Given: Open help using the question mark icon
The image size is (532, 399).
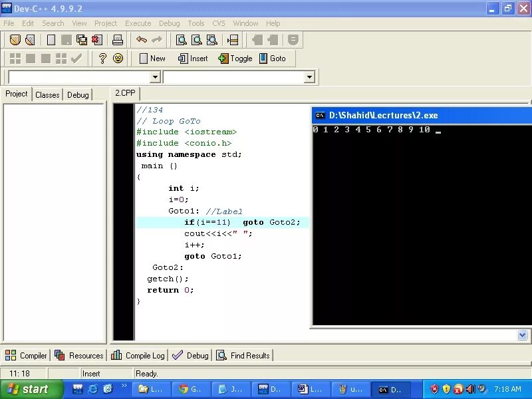Looking at the screenshot, I should click(102, 58).
